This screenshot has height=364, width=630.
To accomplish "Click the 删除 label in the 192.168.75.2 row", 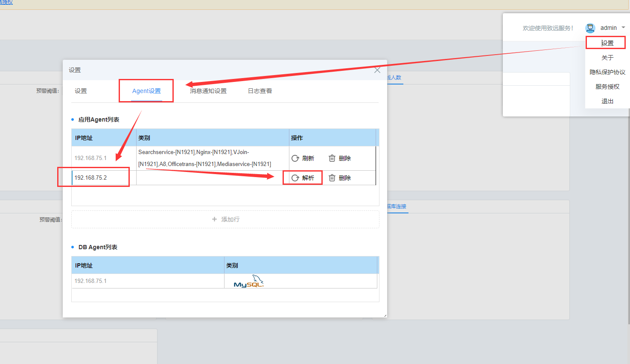I will pos(345,178).
